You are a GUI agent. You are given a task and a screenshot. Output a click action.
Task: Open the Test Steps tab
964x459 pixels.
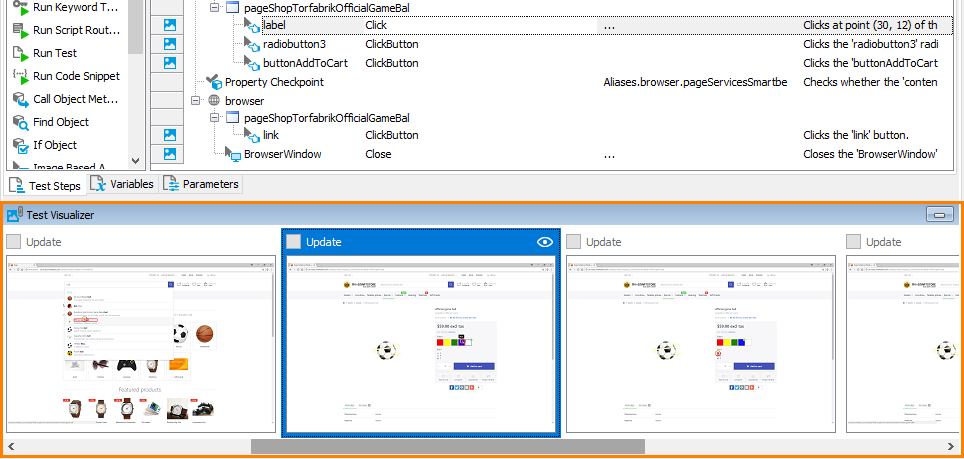click(x=45, y=185)
